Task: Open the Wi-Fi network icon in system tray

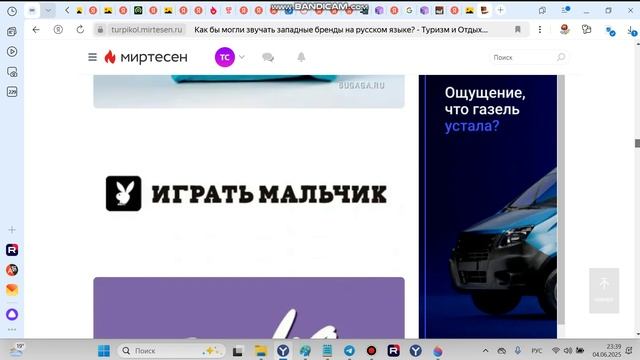Action: [556, 351]
